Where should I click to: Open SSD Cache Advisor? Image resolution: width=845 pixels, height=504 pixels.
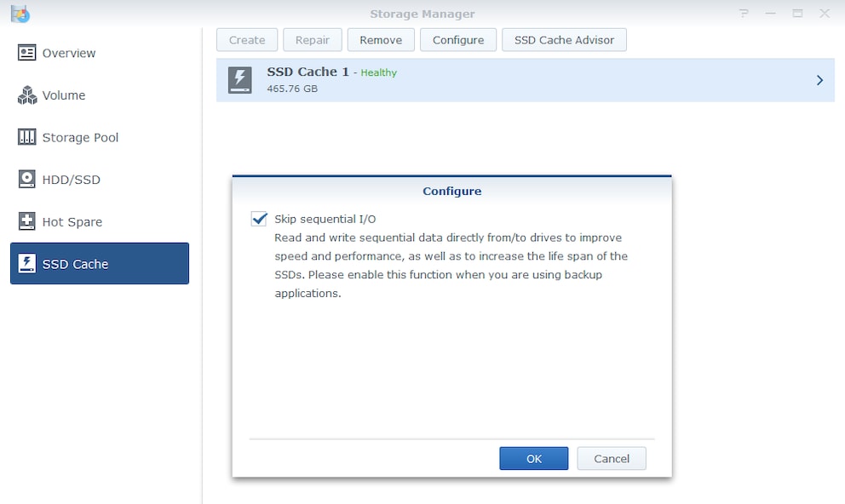564,40
